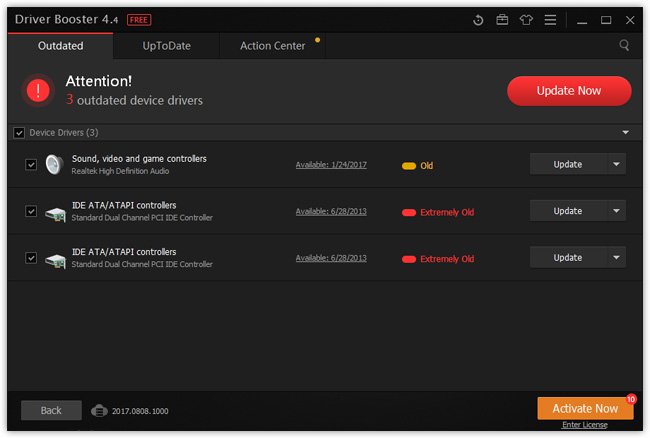Click the '3 outdated device drivers' text
This screenshot has height=438, width=650.
134,100
